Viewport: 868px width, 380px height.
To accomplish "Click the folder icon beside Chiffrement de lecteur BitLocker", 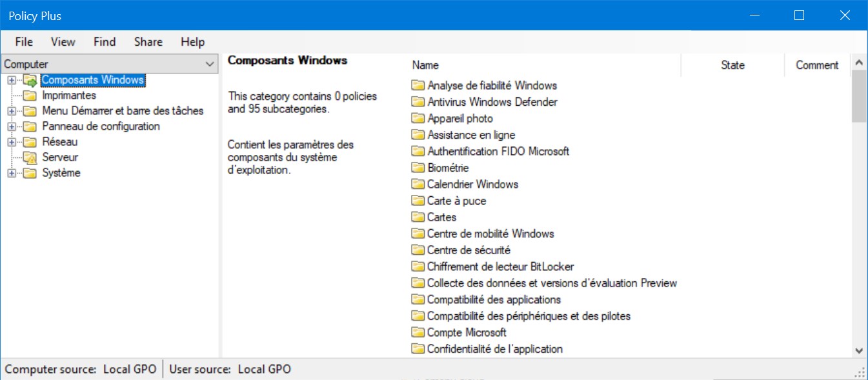I will [418, 266].
